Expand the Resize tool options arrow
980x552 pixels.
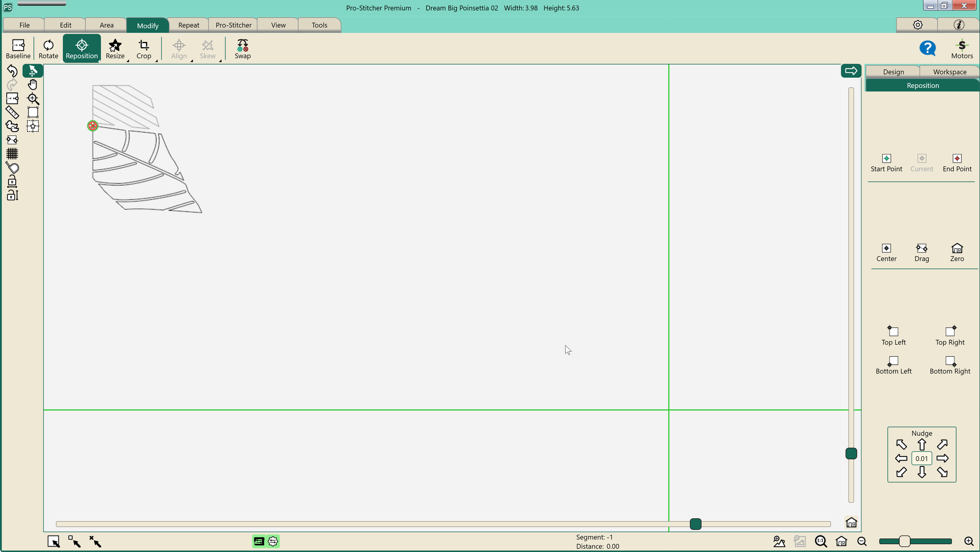point(128,61)
